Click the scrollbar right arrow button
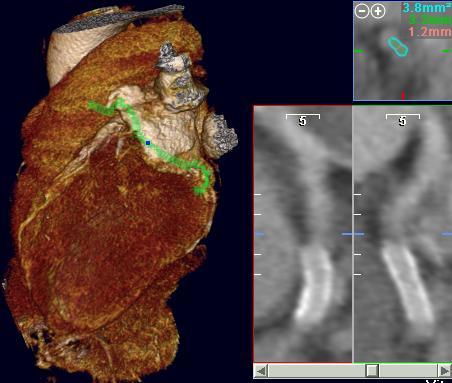The width and height of the screenshot is (452, 383). [444, 371]
